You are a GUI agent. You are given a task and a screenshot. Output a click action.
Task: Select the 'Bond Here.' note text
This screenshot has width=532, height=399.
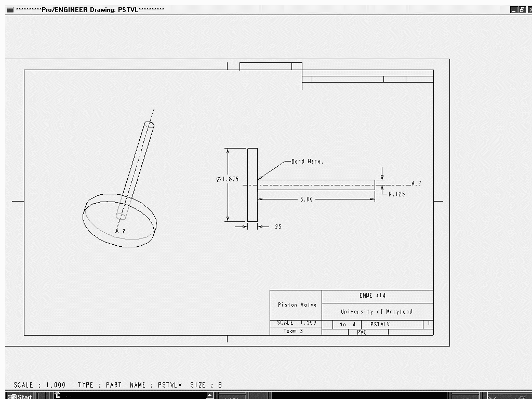click(307, 162)
